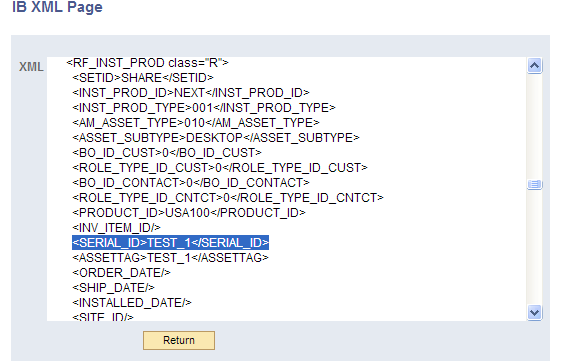This screenshot has height=361, width=566.
Task: Click the XML scrollbar thumb
Action: coord(534,184)
